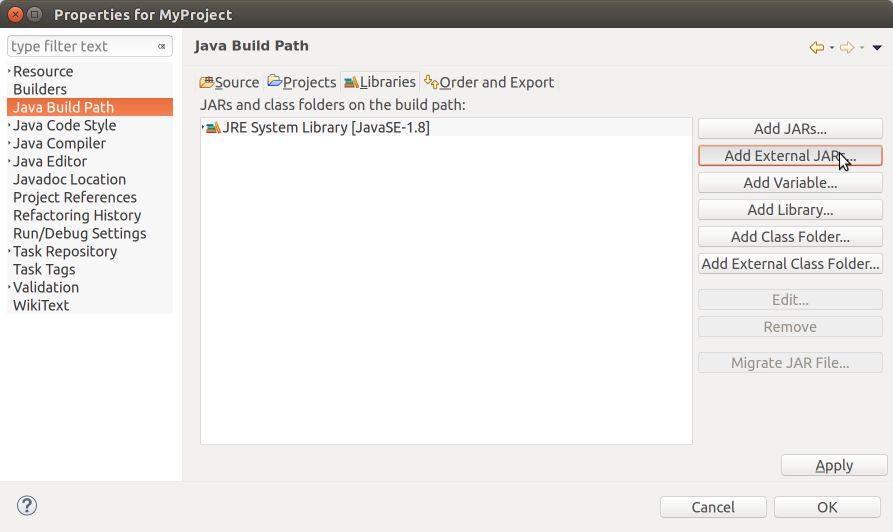This screenshot has height=532, width=893.
Task: Switch to the Source tab
Action: [x=229, y=82]
